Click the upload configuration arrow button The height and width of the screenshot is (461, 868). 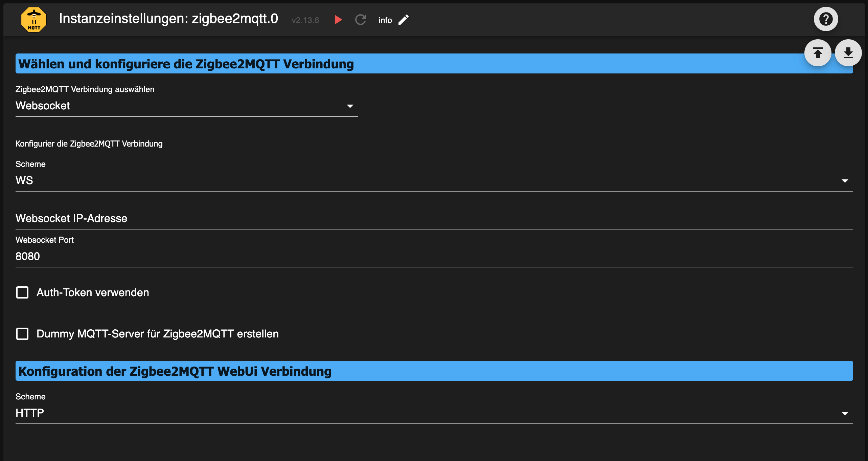(818, 53)
